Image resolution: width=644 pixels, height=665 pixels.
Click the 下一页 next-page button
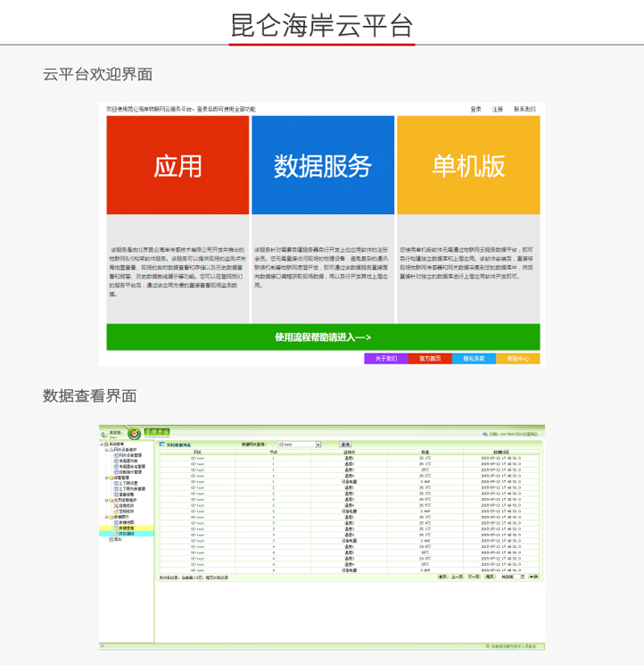pos(474,577)
